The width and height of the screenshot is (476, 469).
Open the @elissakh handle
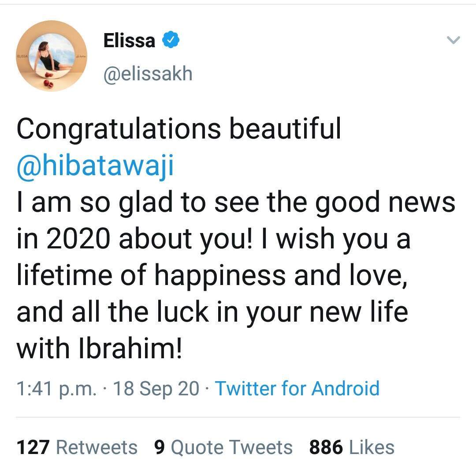click(x=148, y=74)
